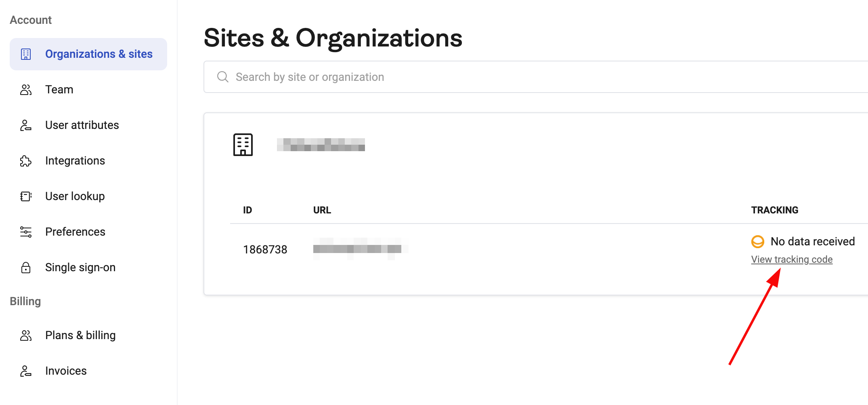This screenshot has height=405, width=868.
Task: Navigate to Preferences
Action: click(75, 232)
